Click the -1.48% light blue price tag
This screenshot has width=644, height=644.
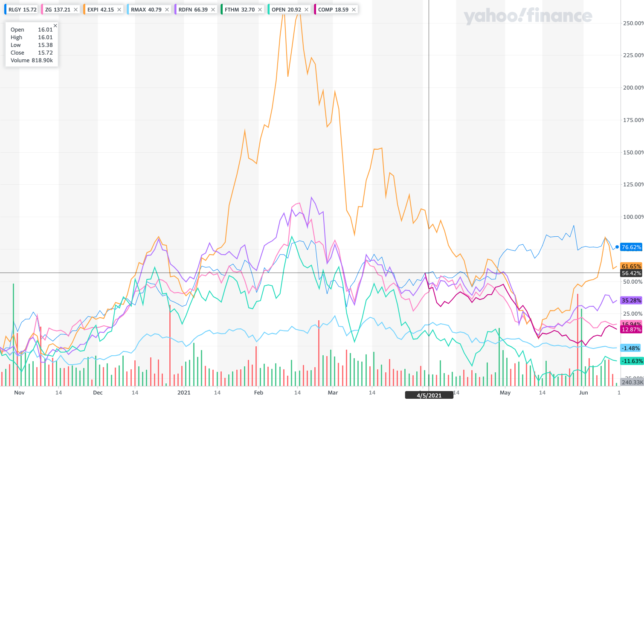(x=630, y=348)
